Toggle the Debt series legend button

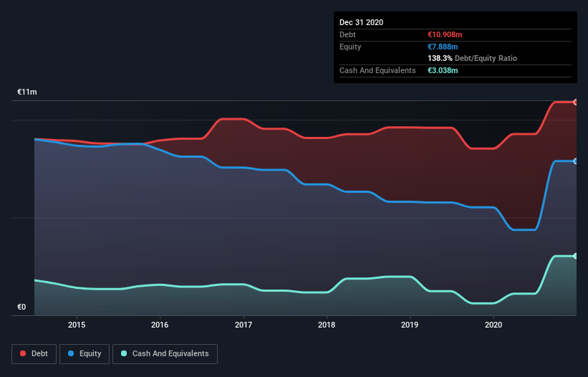click(x=34, y=354)
